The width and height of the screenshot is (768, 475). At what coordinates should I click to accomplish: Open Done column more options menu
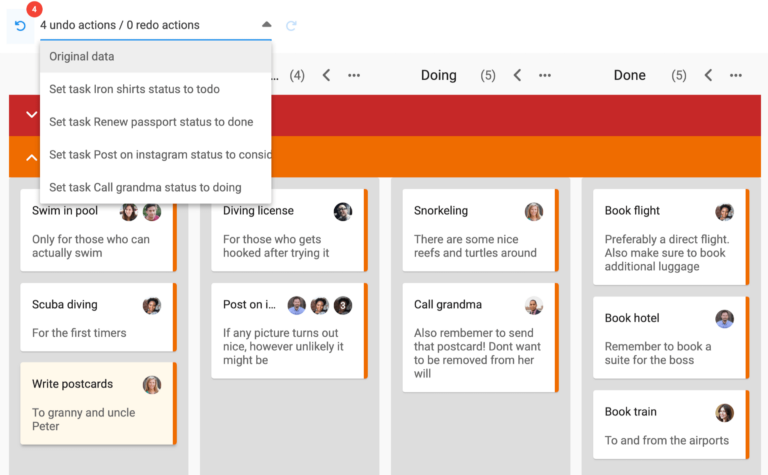coord(736,75)
